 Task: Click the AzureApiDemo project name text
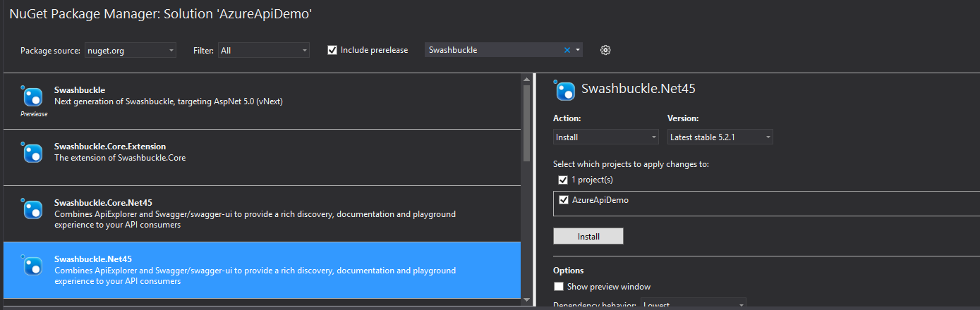coord(600,200)
